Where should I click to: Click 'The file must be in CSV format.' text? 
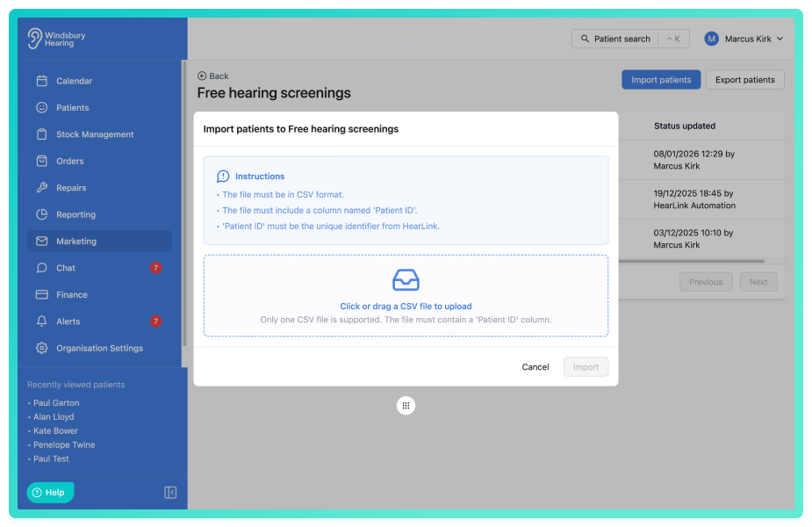283,195
